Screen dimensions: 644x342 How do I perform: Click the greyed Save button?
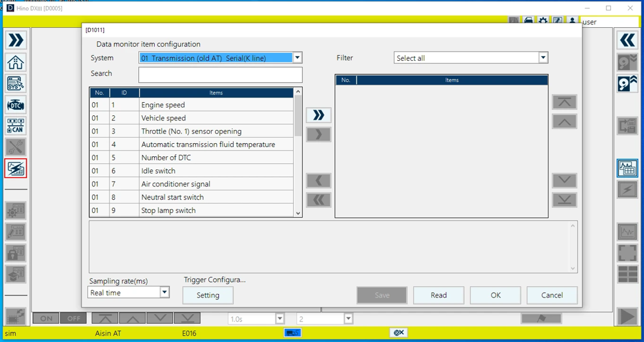382,295
